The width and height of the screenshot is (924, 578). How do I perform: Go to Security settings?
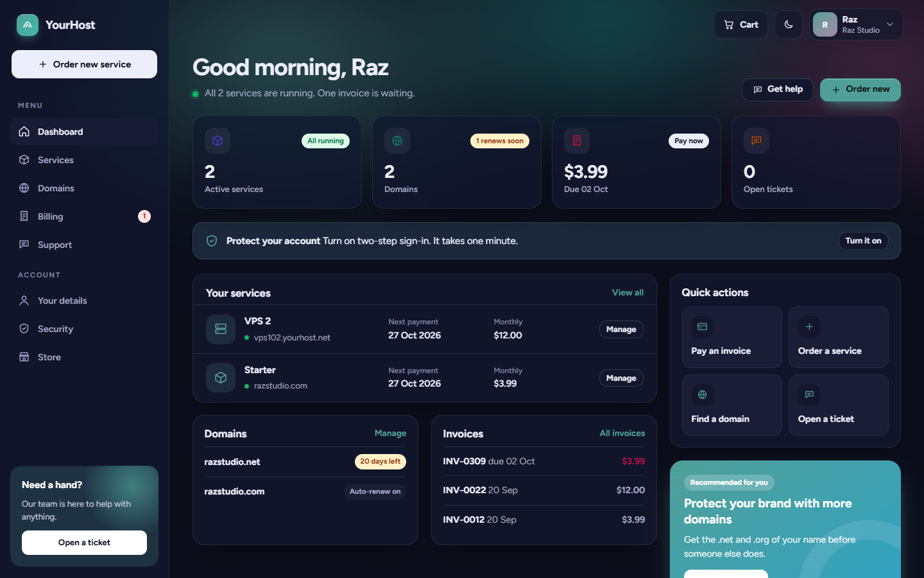tap(84, 329)
